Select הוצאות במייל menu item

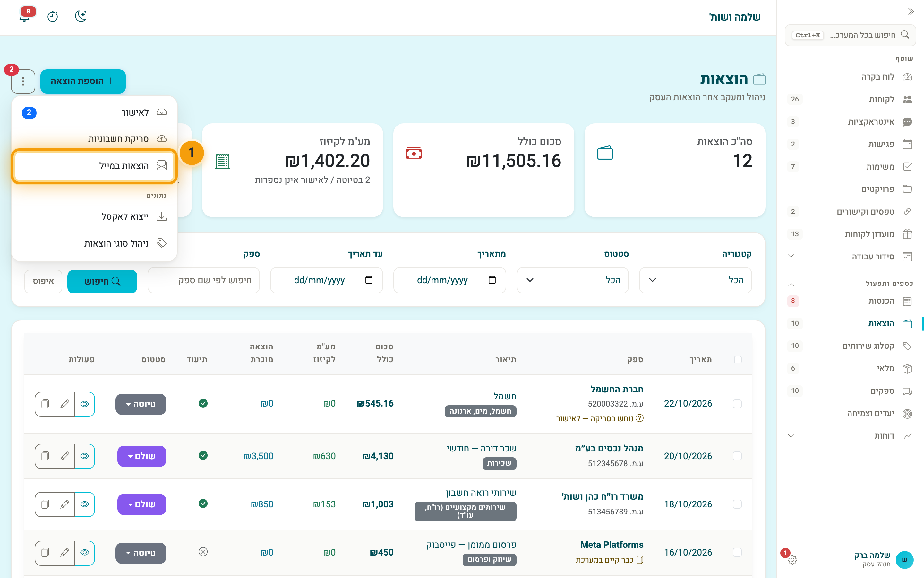click(x=94, y=165)
